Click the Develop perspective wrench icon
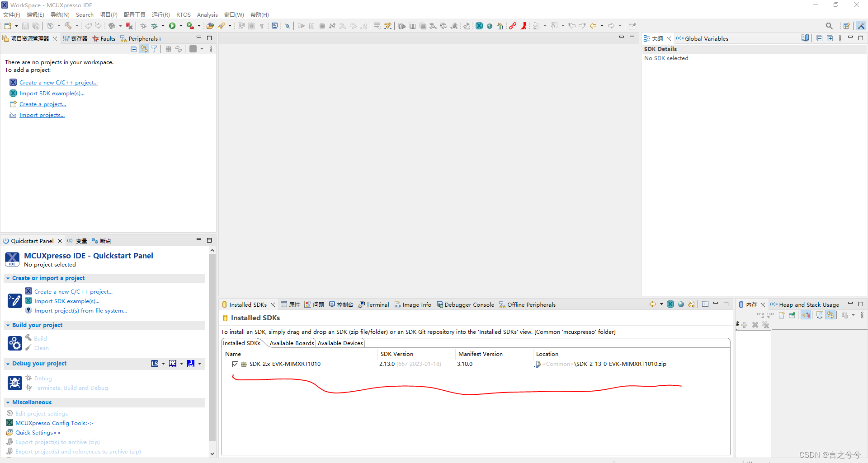868x463 pixels. [861, 26]
